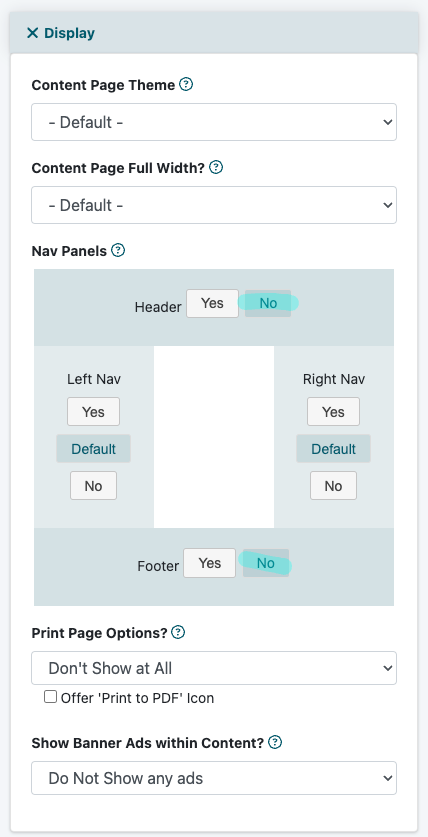This screenshot has height=837, width=428.
Task: Click help icon next to Print Page Options
Action: pyautogui.click(x=178, y=633)
